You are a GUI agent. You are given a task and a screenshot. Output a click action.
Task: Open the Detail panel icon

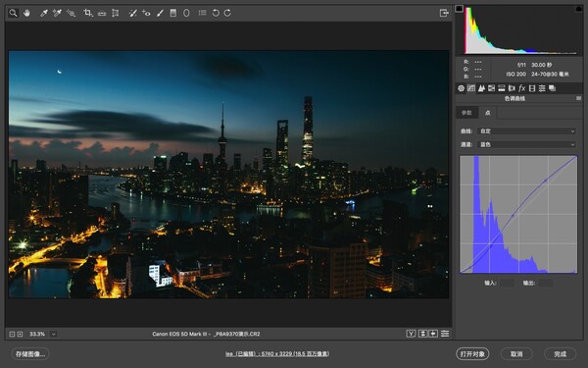click(481, 88)
